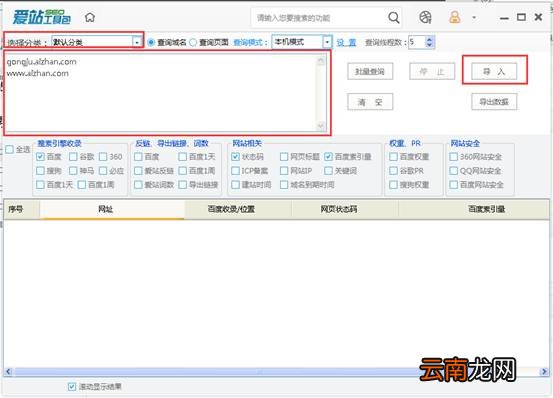553x398 pixels.
Task: Sort by the 百度索引量 column header
Action: 474,209
